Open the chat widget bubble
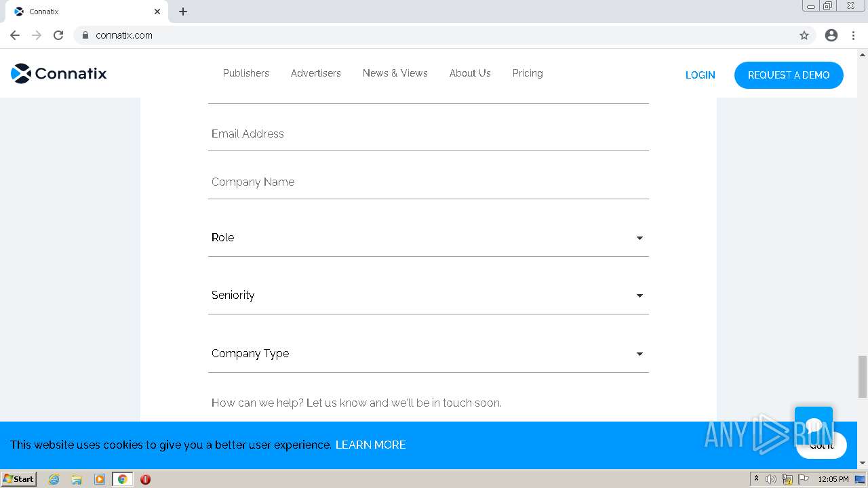 814,426
